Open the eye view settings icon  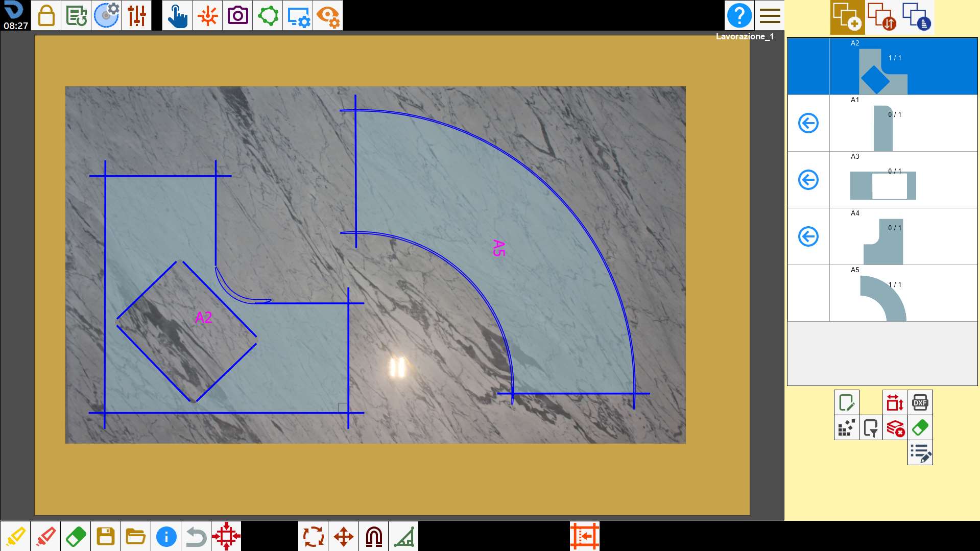coord(328,15)
